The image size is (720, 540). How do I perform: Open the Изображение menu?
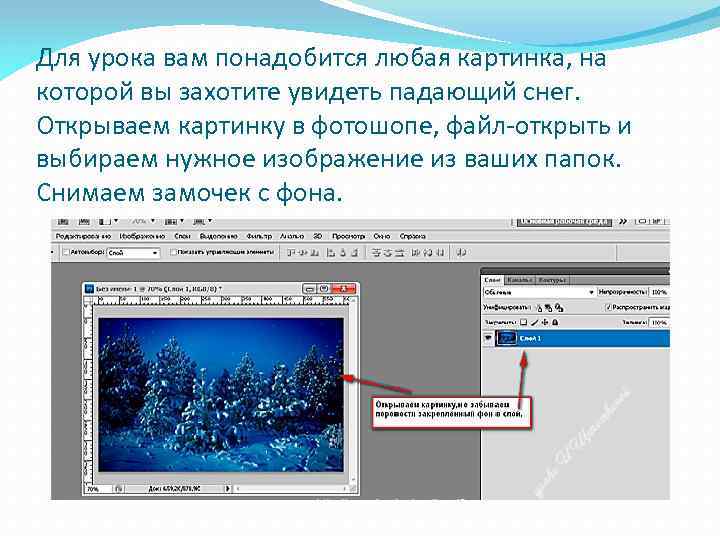[x=142, y=236]
